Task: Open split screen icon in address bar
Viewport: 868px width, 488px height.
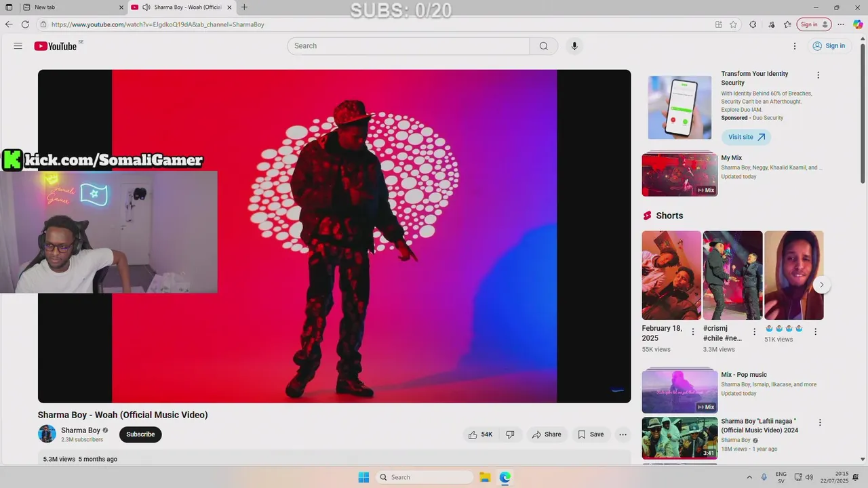Action: point(719,24)
